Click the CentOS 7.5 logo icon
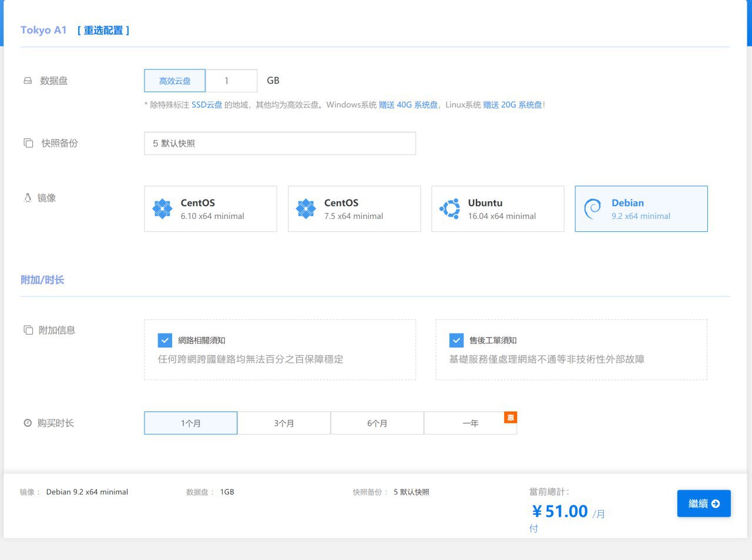752x560 pixels. 305,209
